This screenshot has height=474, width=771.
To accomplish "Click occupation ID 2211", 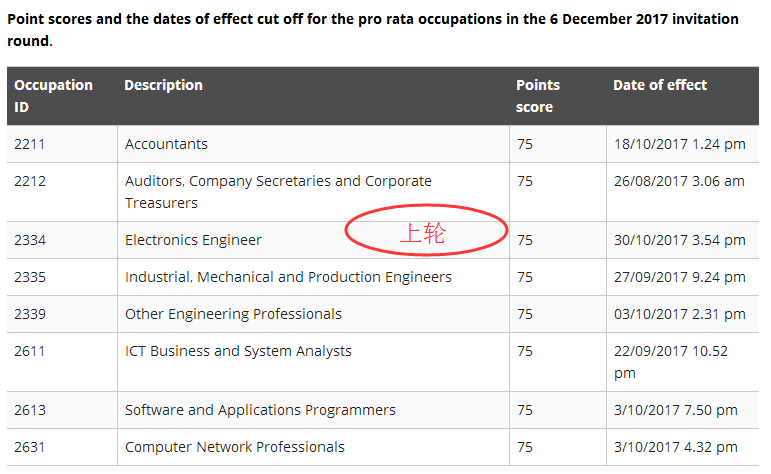I will tap(30, 144).
